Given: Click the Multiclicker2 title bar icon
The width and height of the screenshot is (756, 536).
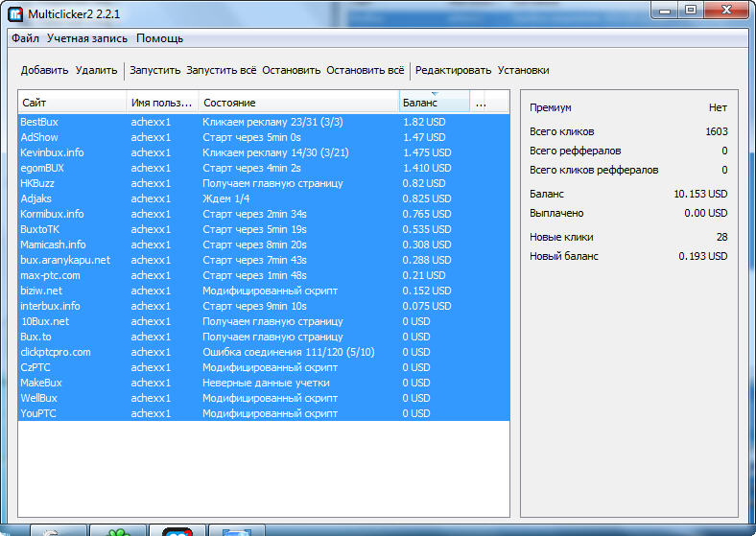Looking at the screenshot, I should 15,14.
